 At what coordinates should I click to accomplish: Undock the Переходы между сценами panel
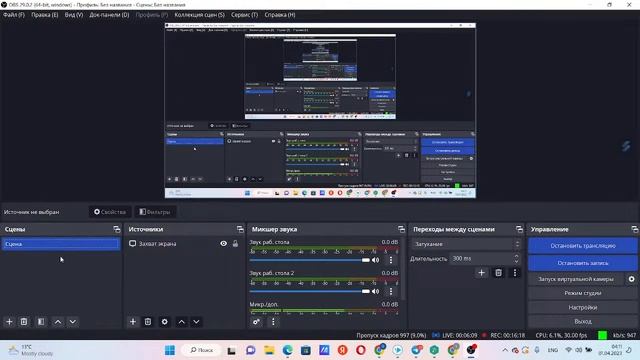pyautogui.click(x=519, y=229)
